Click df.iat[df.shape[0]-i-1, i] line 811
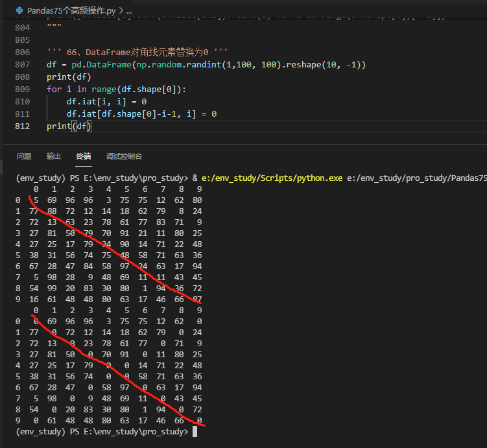The image size is (487, 448). pos(141,114)
